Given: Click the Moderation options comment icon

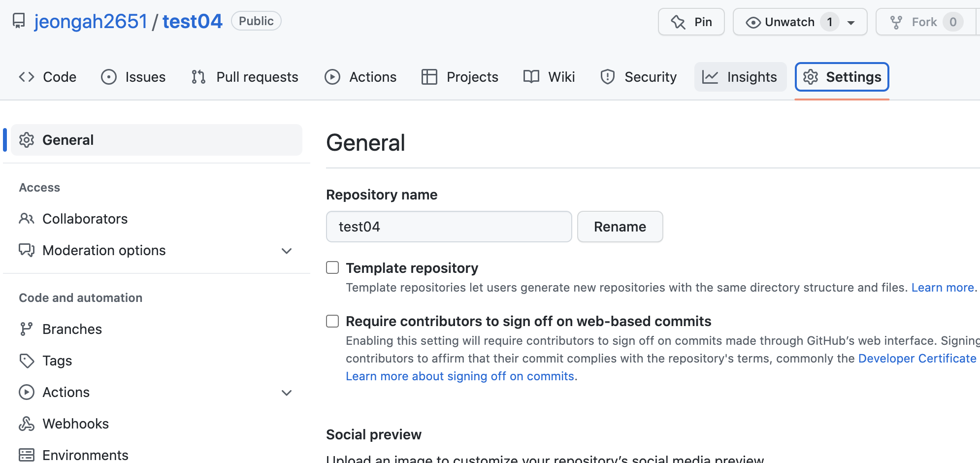Looking at the screenshot, I should 27,250.
